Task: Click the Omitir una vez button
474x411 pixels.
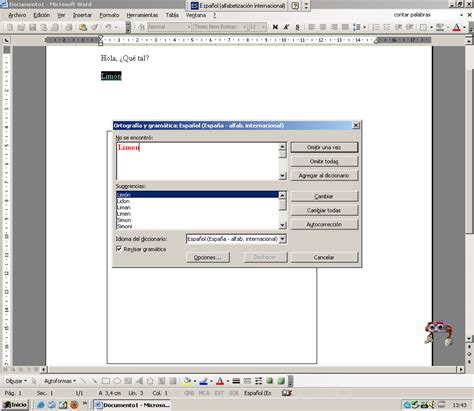Action: (324, 147)
